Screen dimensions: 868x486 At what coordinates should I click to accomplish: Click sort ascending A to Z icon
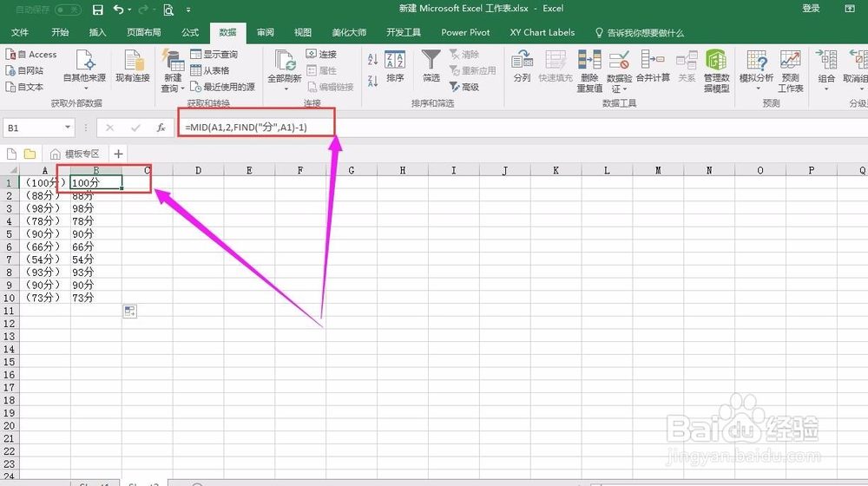[x=372, y=59]
